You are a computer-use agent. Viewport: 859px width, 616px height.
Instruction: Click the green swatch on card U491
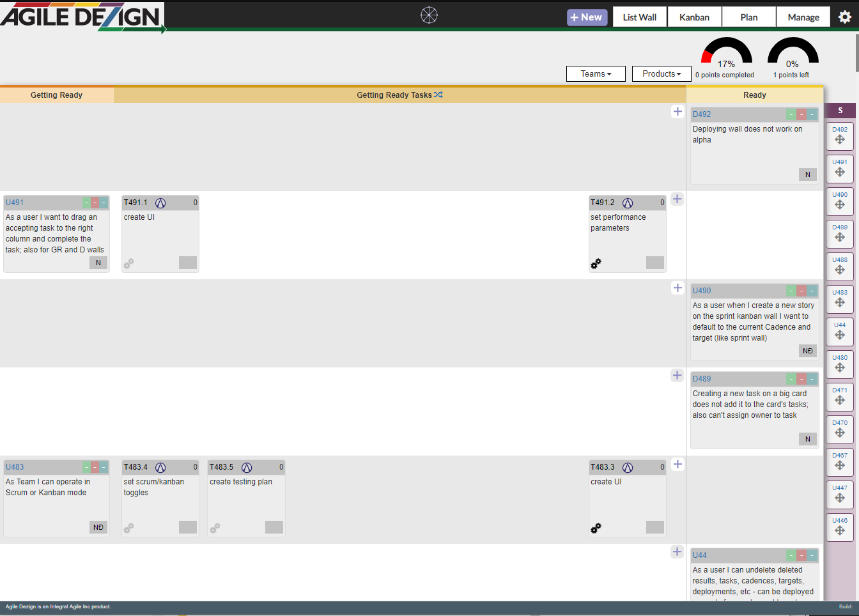(x=86, y=203)
